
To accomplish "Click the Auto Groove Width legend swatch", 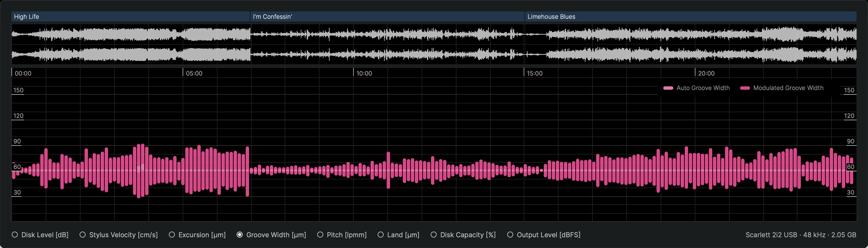I will (668, 88).
